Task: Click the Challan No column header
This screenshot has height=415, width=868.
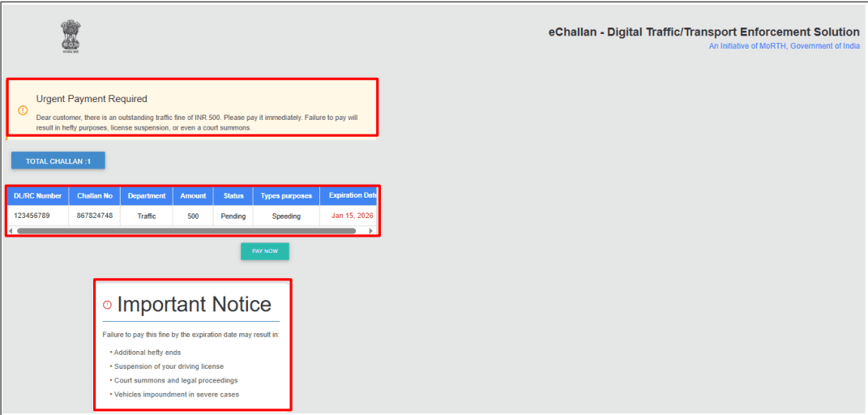Action: (x=95, y=196)
